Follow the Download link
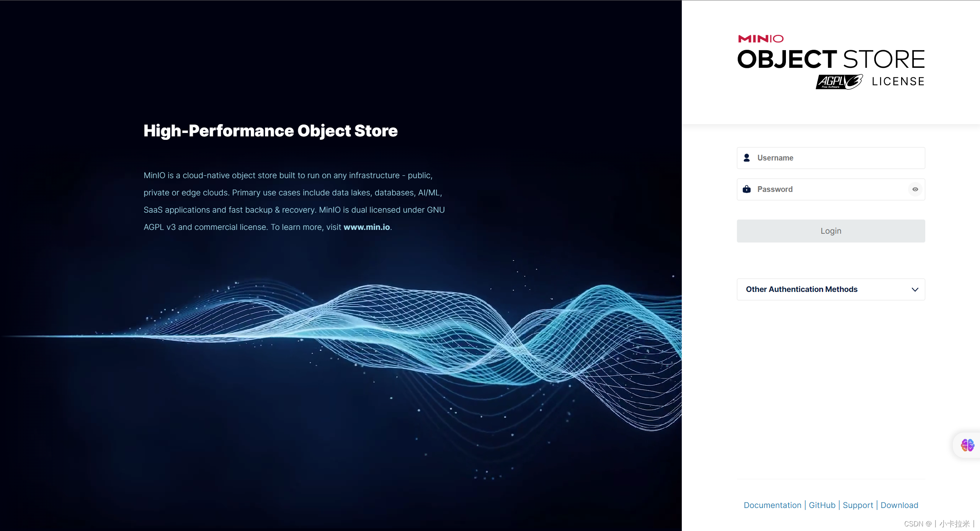This screenshot has width=980, height=531. click(899, 505)
